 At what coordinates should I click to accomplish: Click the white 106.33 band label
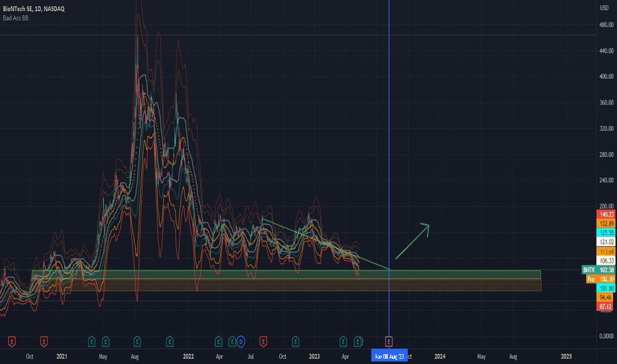tap(606, 261)
